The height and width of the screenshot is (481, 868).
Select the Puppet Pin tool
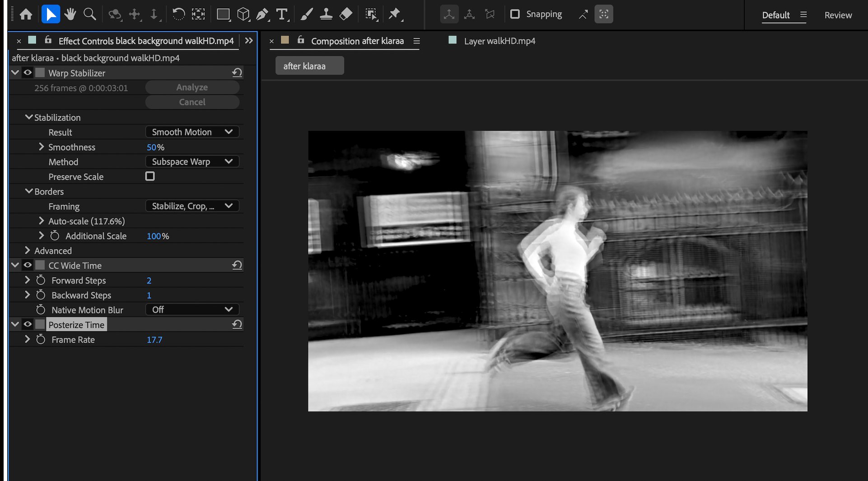(x=395, y=14)
